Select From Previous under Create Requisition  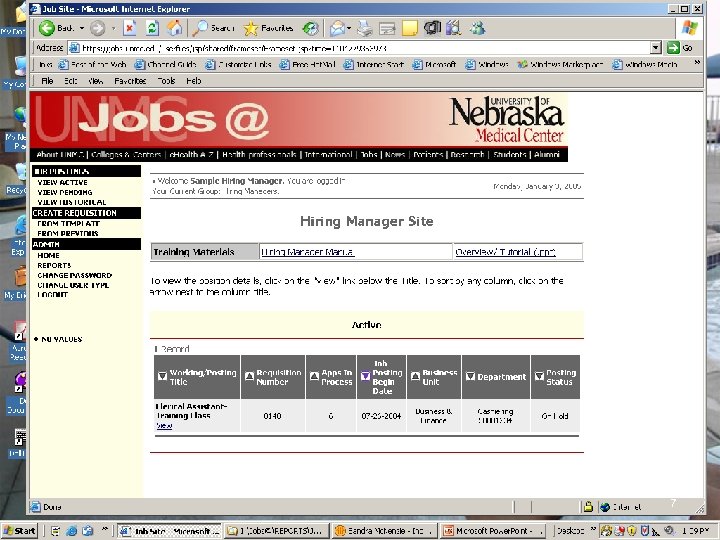pos(68,233)
